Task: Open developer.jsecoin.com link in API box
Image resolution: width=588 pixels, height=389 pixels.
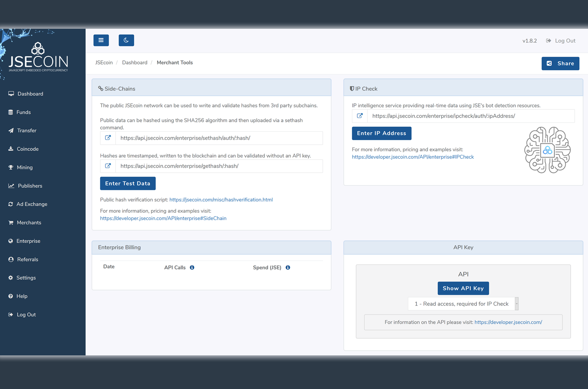Action: pyautogui.click(x=508, y=323)
